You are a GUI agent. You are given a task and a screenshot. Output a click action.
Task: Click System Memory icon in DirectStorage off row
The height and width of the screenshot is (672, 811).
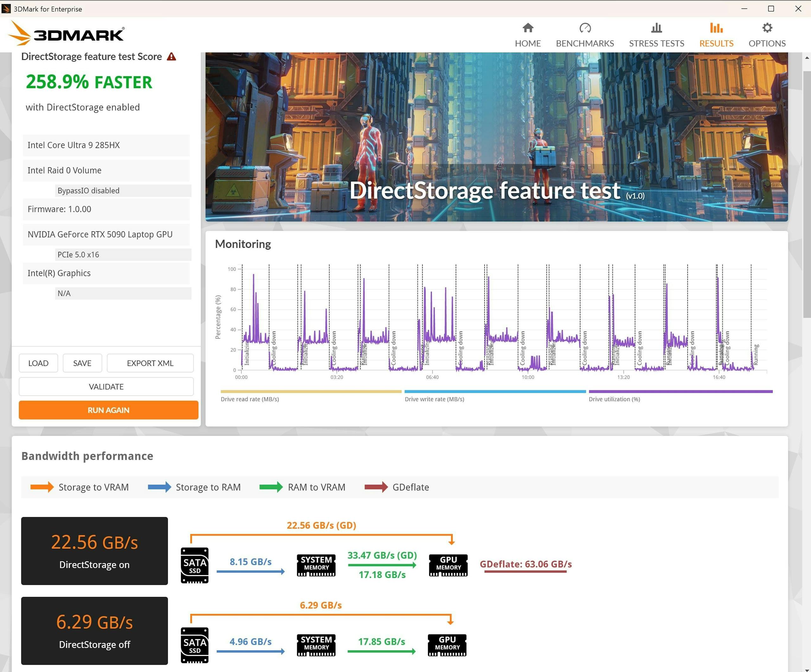click(x=316, y=645)
